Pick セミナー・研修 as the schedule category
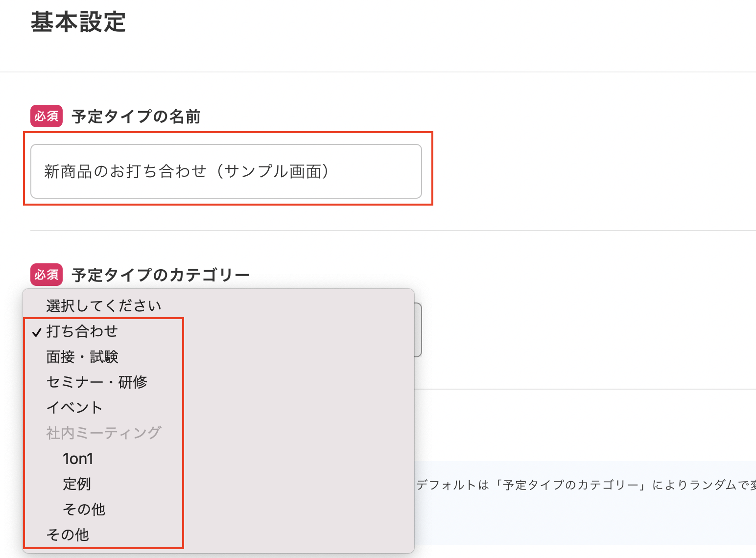 tap(96, 382)
